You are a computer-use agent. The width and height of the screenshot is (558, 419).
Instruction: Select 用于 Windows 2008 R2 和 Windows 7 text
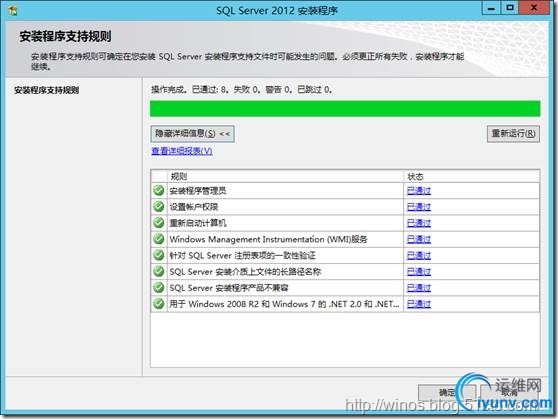pyautogui.click(x=284, y=304)
